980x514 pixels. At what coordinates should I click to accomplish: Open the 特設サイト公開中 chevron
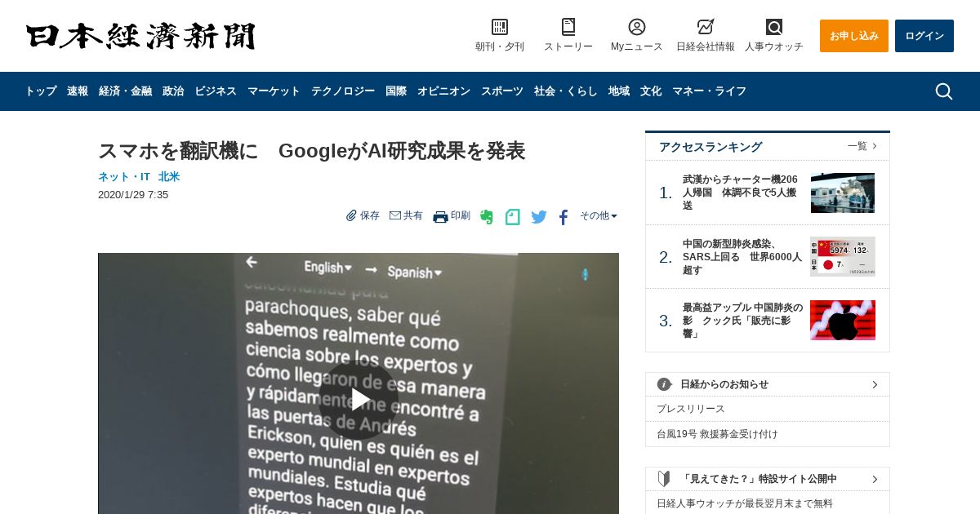(875, 479)
